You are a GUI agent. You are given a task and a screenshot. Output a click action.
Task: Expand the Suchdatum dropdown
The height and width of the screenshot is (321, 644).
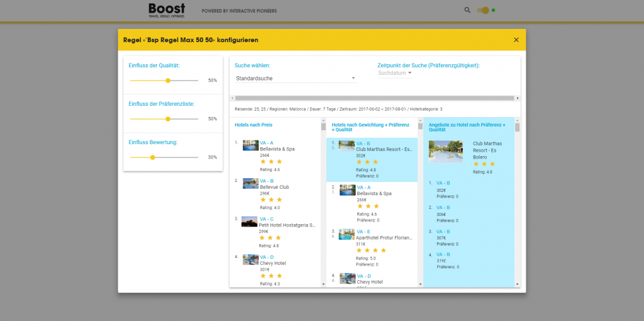[x=395, y=73]
